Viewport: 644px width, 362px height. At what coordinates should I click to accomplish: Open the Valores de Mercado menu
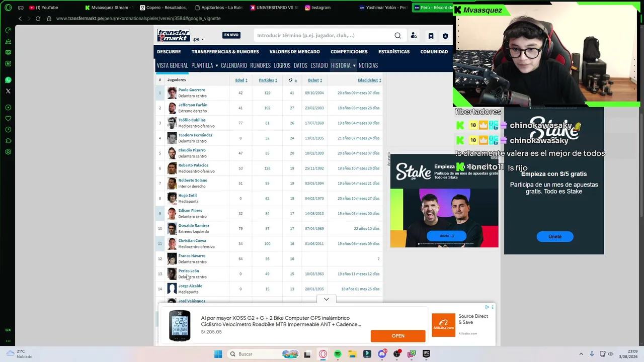point(294,52)
